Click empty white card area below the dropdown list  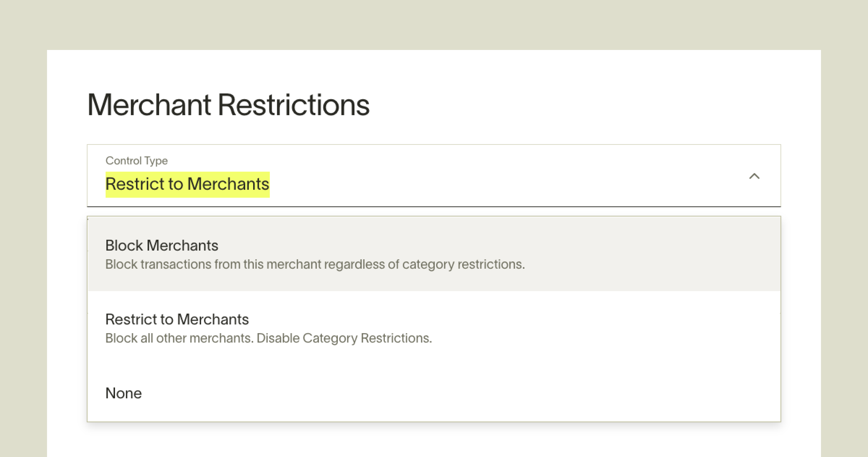(x=434, y=440)
